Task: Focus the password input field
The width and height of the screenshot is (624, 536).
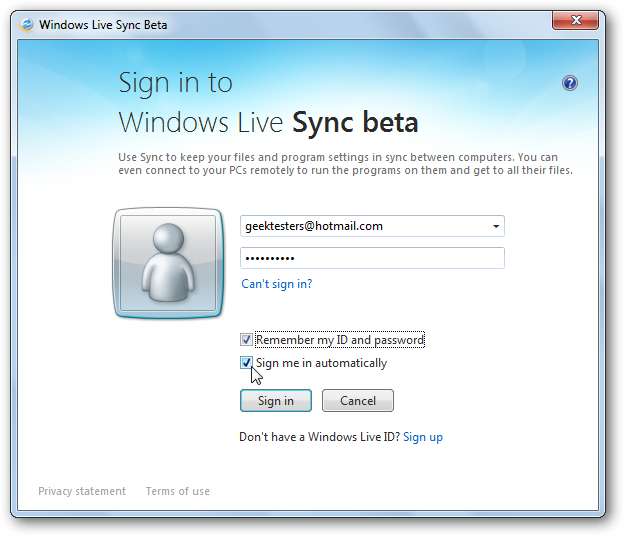Action: point(372,258)
